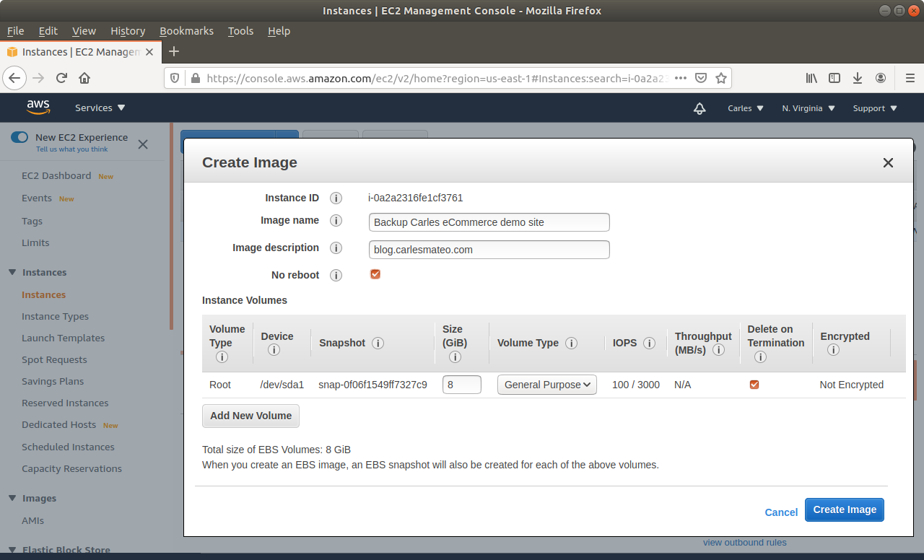
Task: Go back with browser back arrow
Action: (x=15, y=78)
